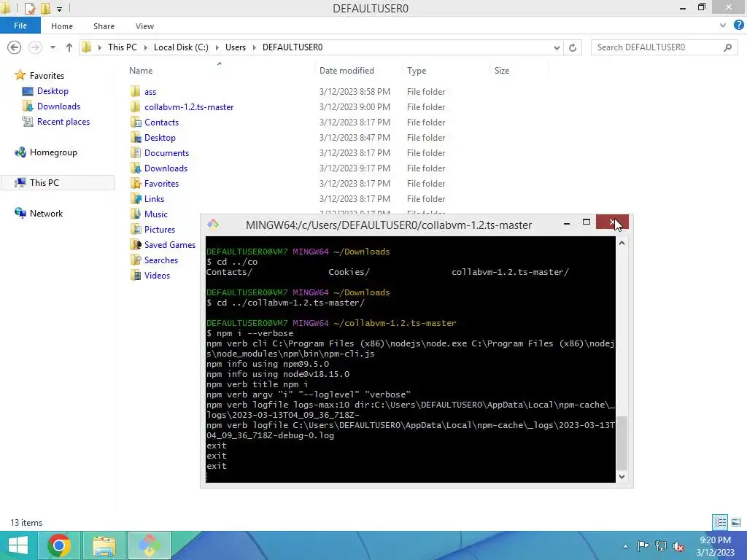Select the Contacts folder icon in file list
This screenshot has width=747, height=560.
click(x=136, y=122)
